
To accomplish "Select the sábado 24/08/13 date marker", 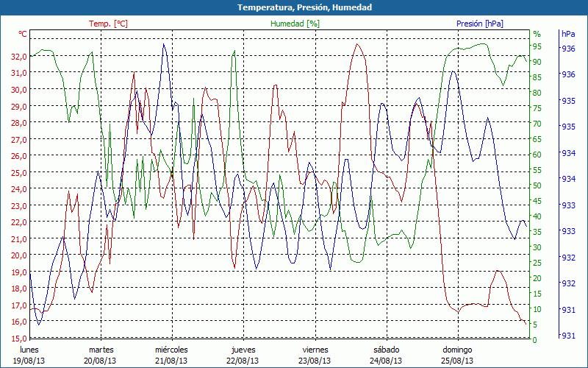I will coord(386,355).
